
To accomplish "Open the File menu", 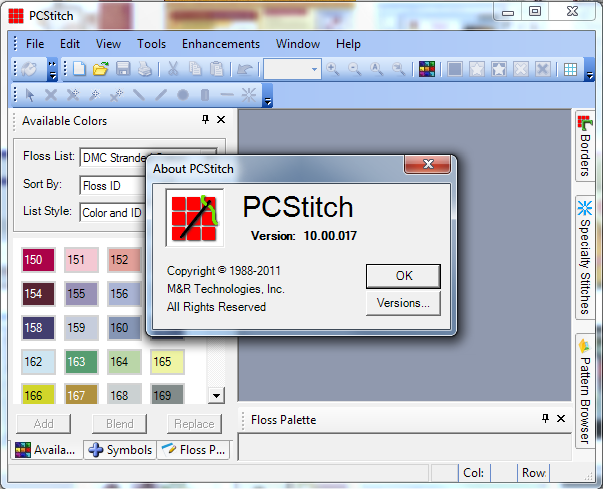I will tap(35, 44).
